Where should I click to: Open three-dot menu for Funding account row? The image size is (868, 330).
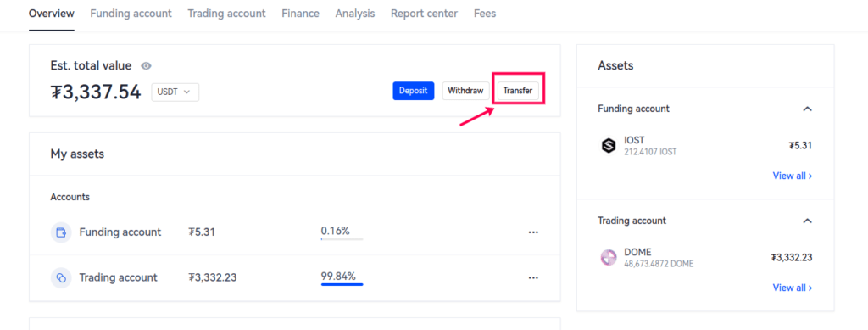tap(533, 232)
